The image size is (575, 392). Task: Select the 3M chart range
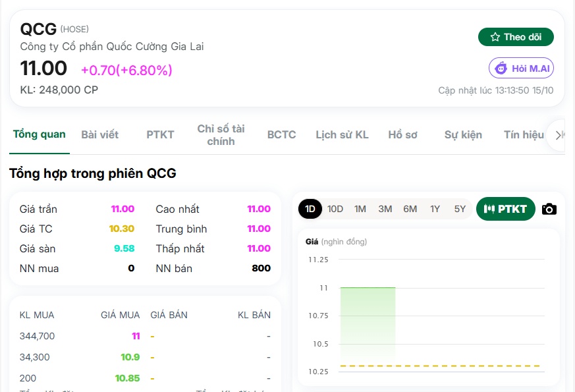[385, 209]
